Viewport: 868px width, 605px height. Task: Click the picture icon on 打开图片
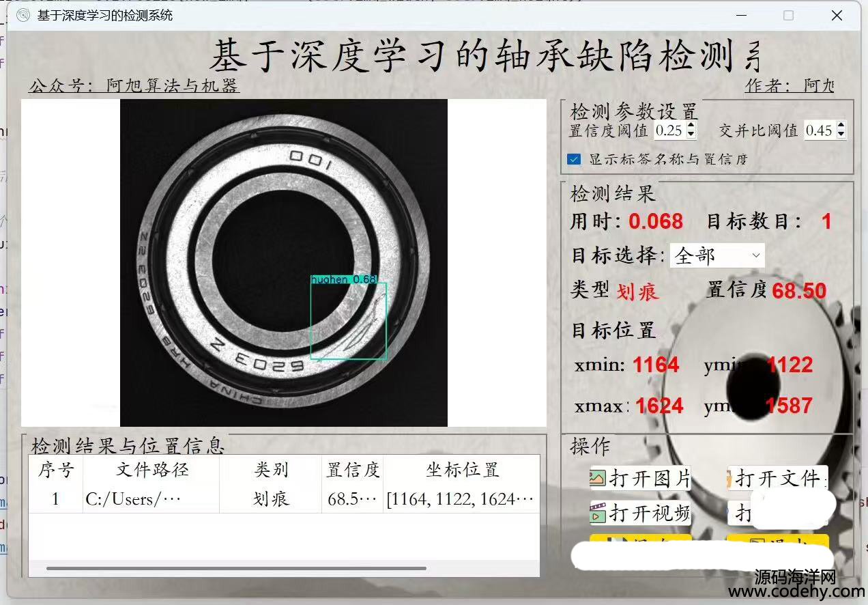pos(598,479)
